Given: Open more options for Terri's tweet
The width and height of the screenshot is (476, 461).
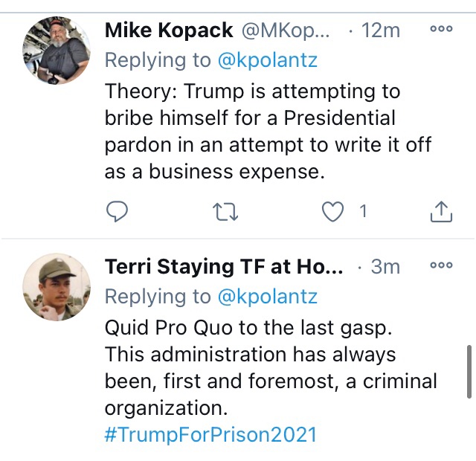Looking at the screenshot, I should coord(441,265).
